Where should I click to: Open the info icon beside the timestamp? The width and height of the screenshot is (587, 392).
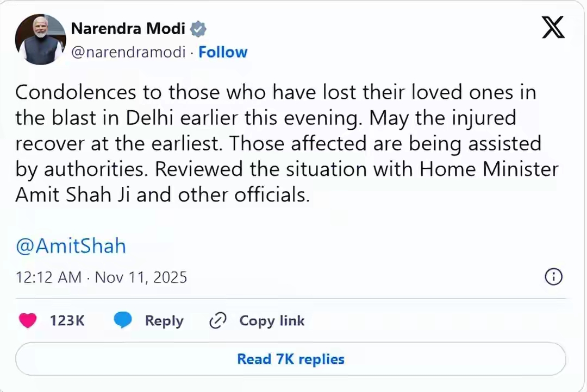point(553,277)
